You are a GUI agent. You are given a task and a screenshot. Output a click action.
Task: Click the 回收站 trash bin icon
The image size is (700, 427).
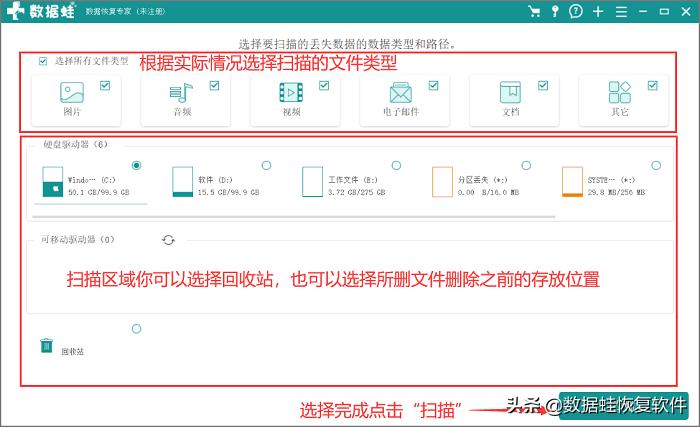(x=46, y=346)
